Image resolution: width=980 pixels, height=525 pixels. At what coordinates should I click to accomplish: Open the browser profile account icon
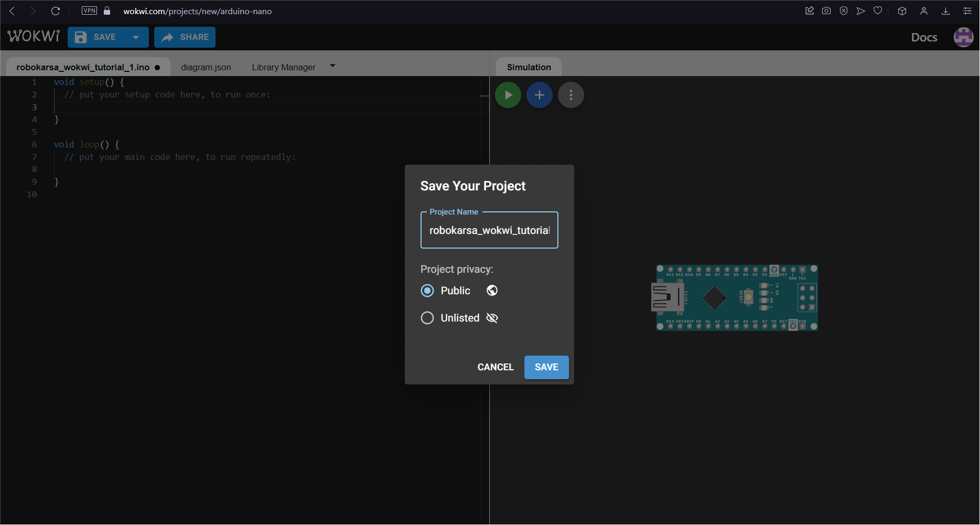924,10
